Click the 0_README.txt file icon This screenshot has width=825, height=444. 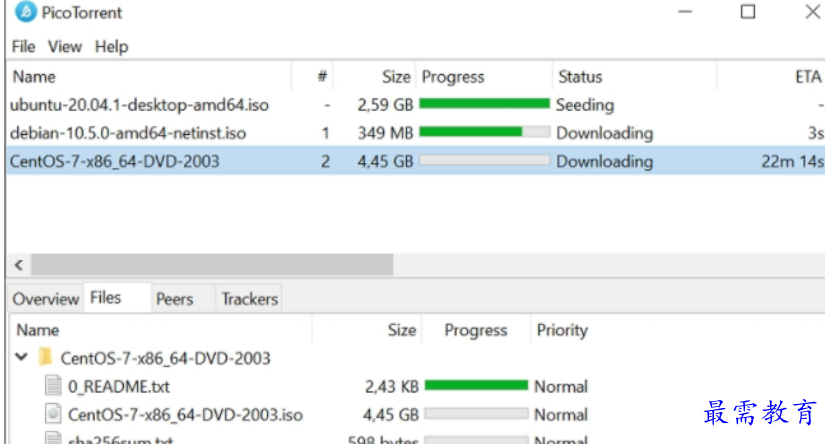tap(53, 386)
